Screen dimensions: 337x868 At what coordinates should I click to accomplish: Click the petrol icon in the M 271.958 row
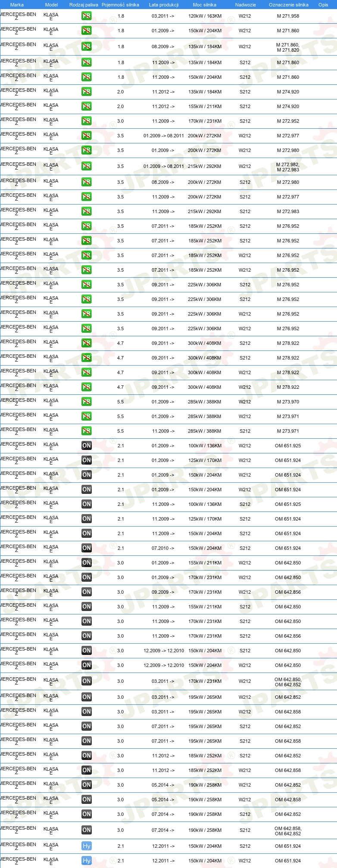click(87, 16)
